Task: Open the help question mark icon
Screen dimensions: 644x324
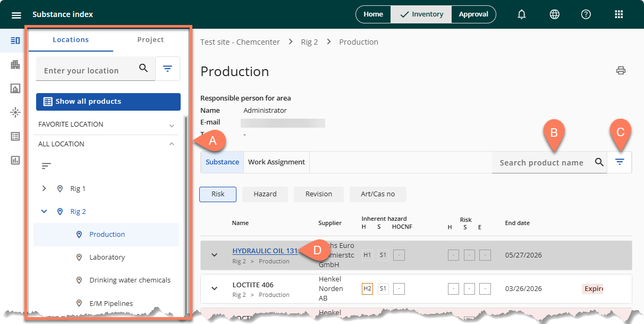Action: [586, 15]
